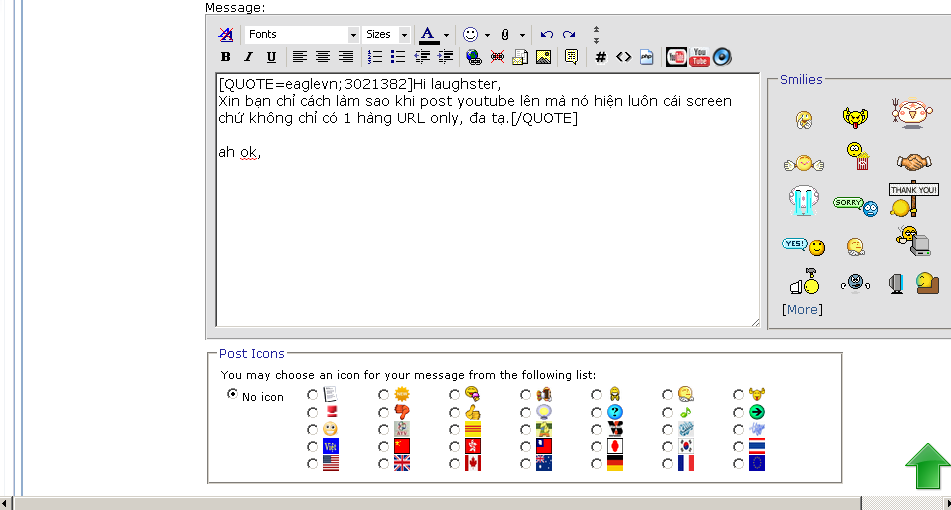Insert a hyperlink with globe icon
Image resolution: width=951 pixels, height=510 pixels.
coord(473,57)
